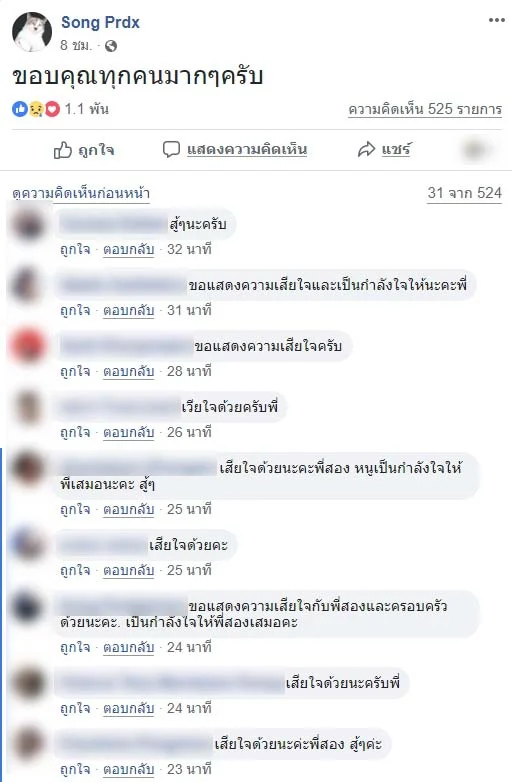The image size is (512, 782).
Task: Click ตอบกลับ on the 32 นาที comment
Action: coord(129,249)
